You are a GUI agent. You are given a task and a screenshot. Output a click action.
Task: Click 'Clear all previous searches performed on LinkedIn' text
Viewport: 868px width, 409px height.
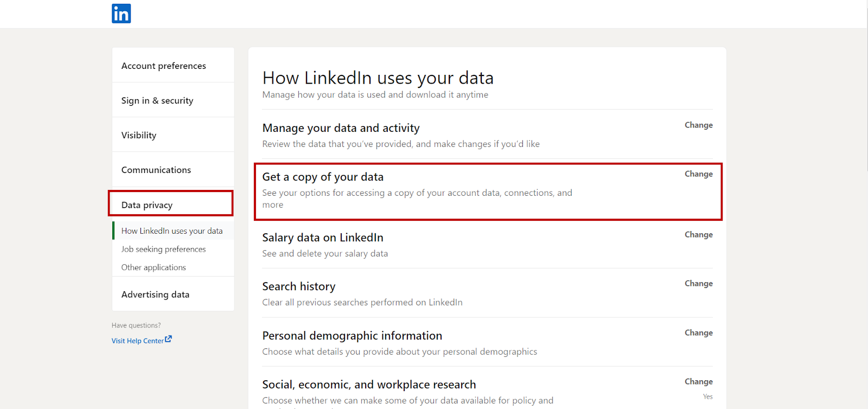[x=362, y=302]
